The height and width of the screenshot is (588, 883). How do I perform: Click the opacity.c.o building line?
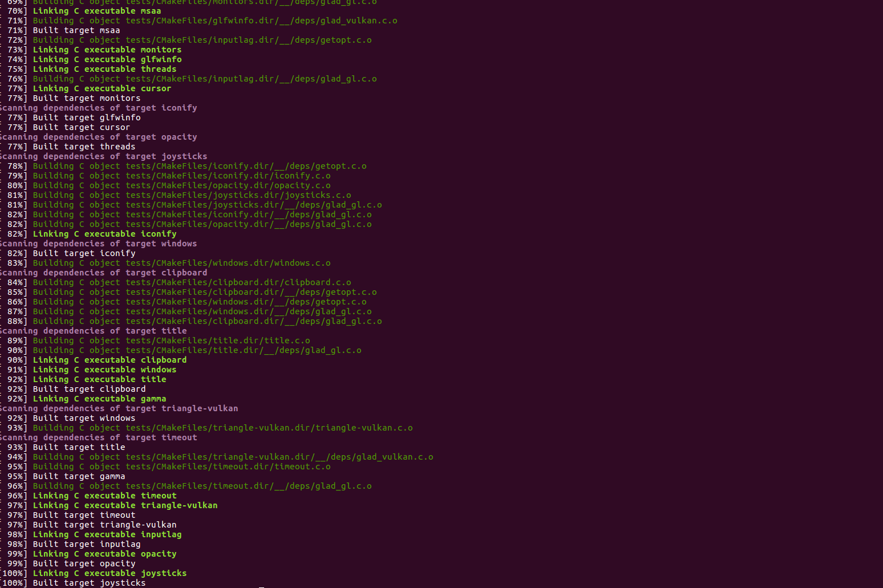point(181,185)
